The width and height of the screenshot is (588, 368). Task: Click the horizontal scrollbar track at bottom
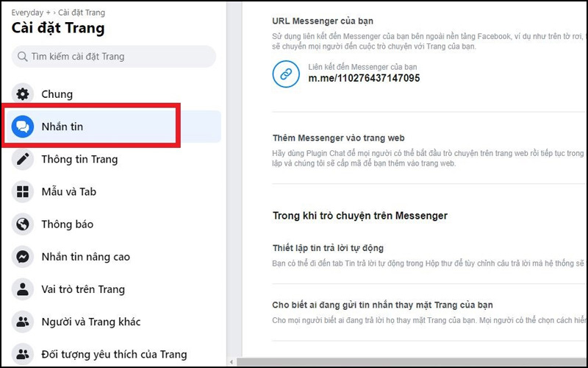point(412,362)
